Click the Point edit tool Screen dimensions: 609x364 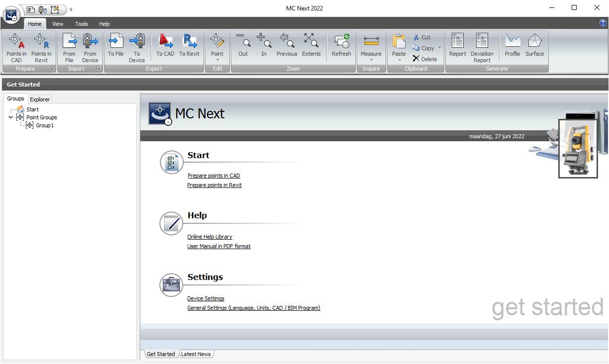217,44
